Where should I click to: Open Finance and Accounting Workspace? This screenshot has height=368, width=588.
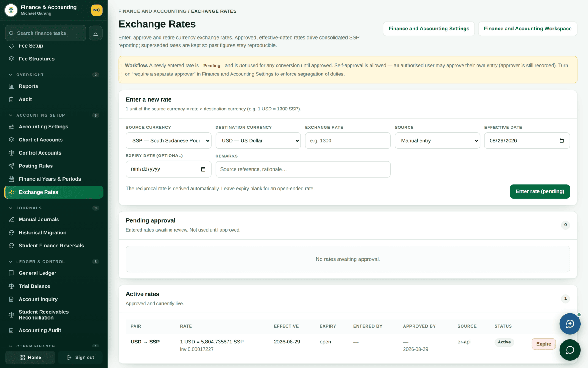[x=527, y=29]
